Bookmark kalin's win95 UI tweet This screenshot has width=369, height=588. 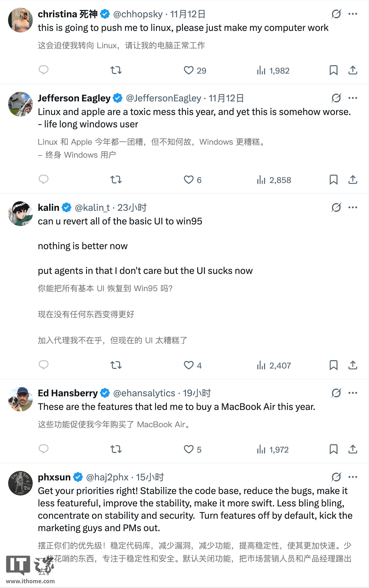pyautogui.click(x=333, y=365)
